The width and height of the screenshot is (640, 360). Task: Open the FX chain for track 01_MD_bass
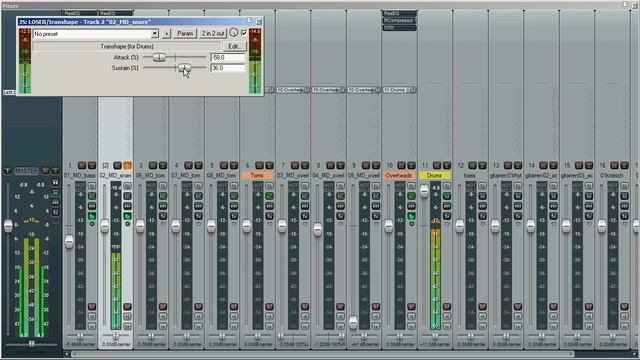coord(92,216)
